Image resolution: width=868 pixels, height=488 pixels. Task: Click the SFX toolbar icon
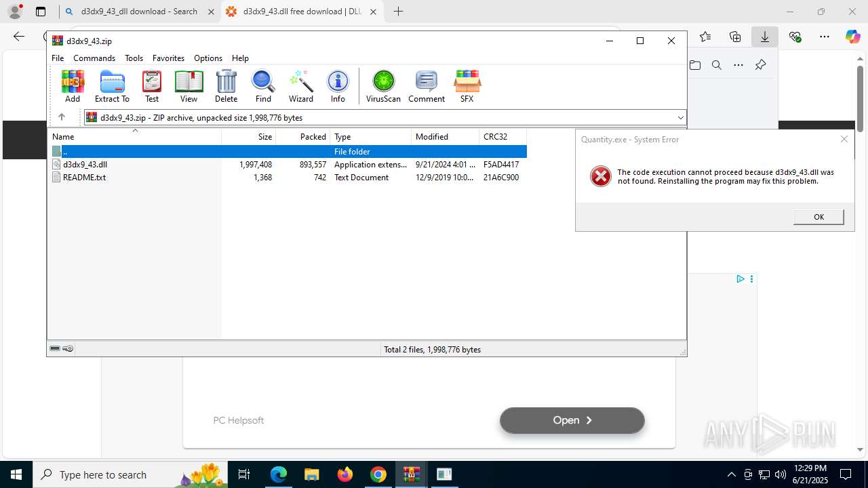pos(467,86)
